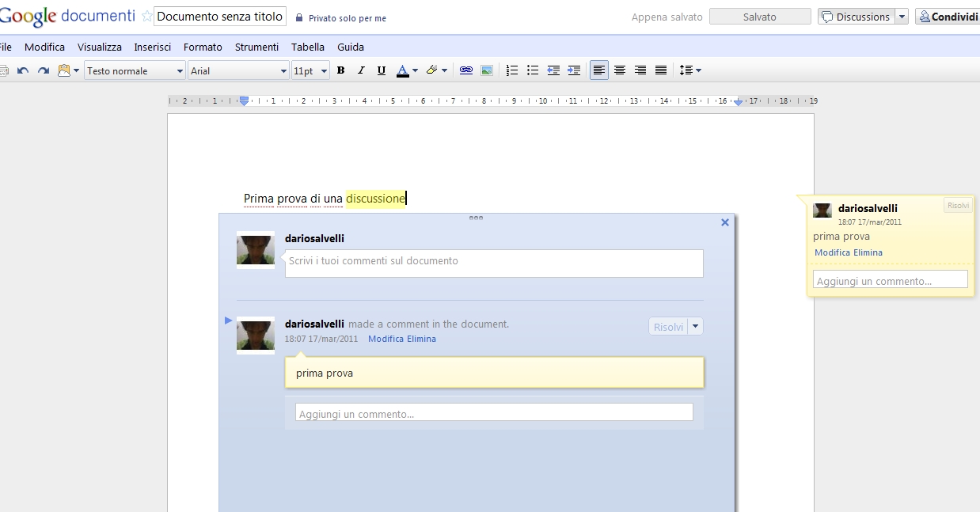The image size is (980, 512).
Task: Toggle underline formatting
Action: (382, 70)
